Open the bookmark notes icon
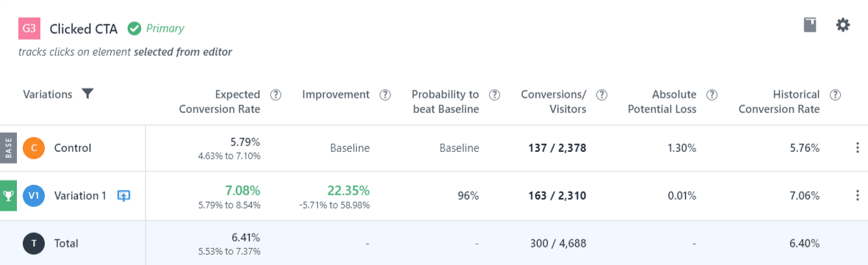 tap(810, 25)
